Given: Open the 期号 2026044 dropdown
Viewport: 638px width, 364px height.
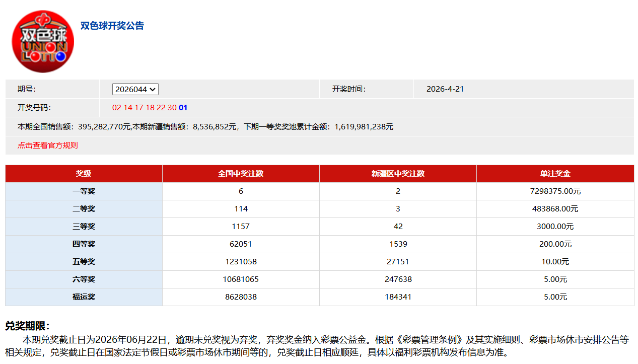Looking at the screenshot, I should pos(135,89).
